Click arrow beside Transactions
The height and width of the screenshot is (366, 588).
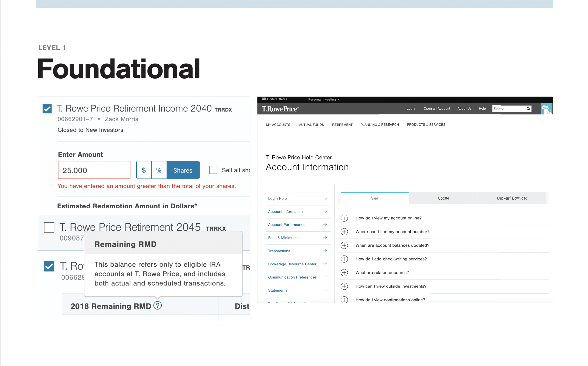325,251
